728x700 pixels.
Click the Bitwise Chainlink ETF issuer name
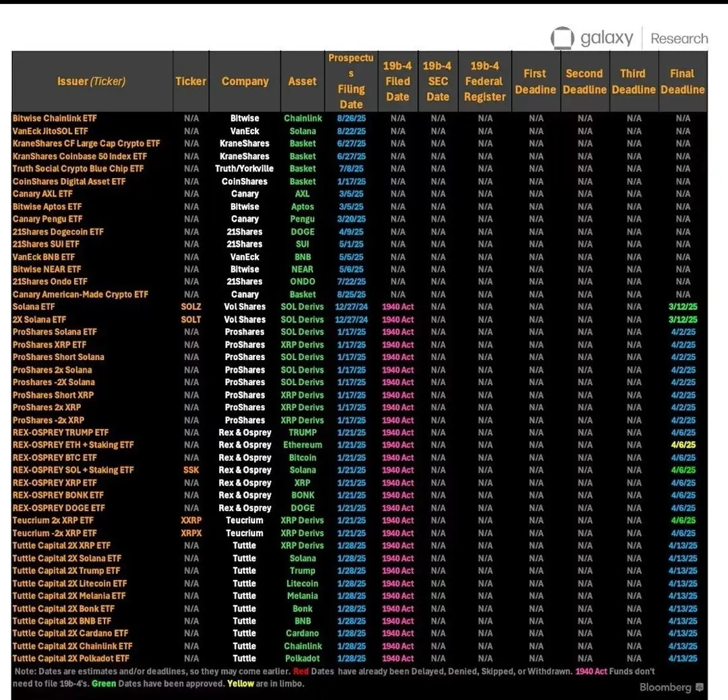click(x=55, y=119)
